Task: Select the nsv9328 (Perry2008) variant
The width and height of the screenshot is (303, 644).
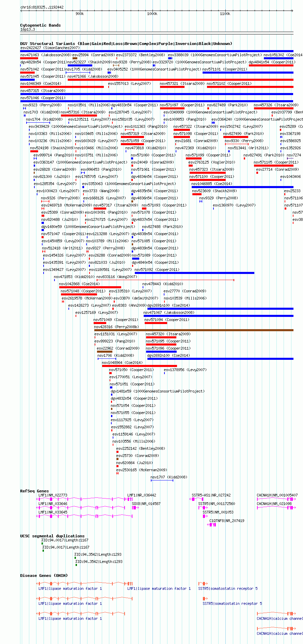Action: click(132, 62)
